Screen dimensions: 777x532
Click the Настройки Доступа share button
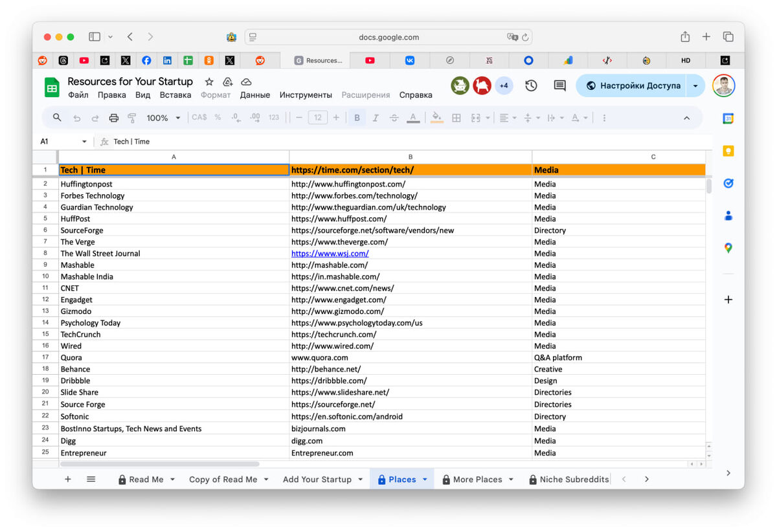coord(631,85)
